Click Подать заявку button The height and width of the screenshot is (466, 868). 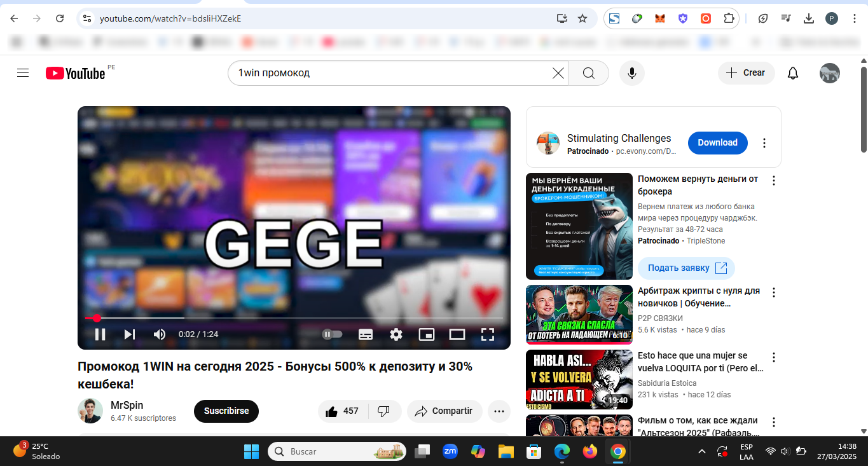coord(686,268)
